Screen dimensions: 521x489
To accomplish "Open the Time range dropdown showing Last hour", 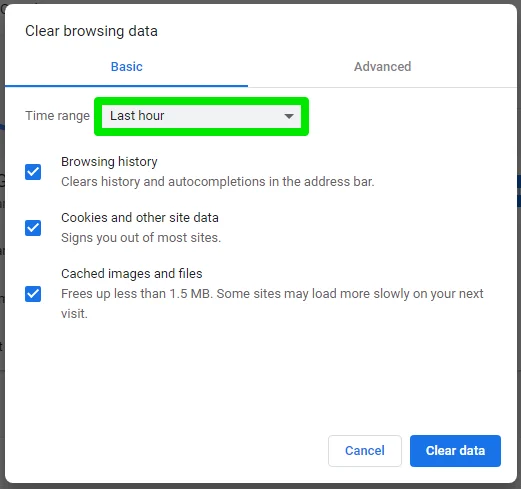I will point(201,116).
